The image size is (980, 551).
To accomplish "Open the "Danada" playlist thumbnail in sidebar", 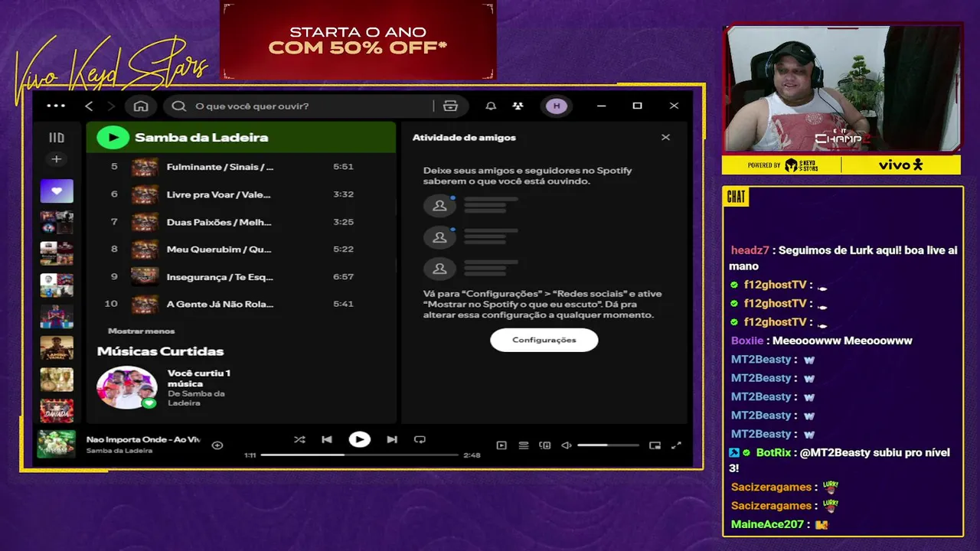I will pos(57,411).
